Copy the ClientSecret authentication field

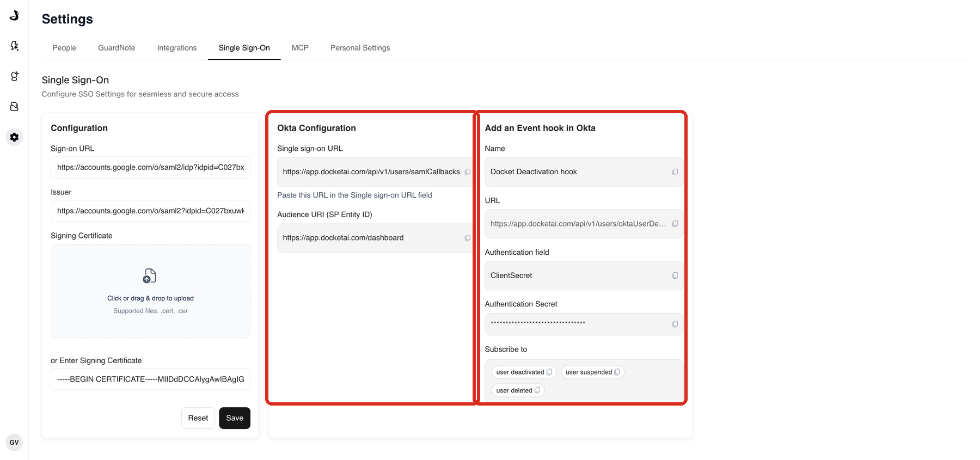coord(675,275)
